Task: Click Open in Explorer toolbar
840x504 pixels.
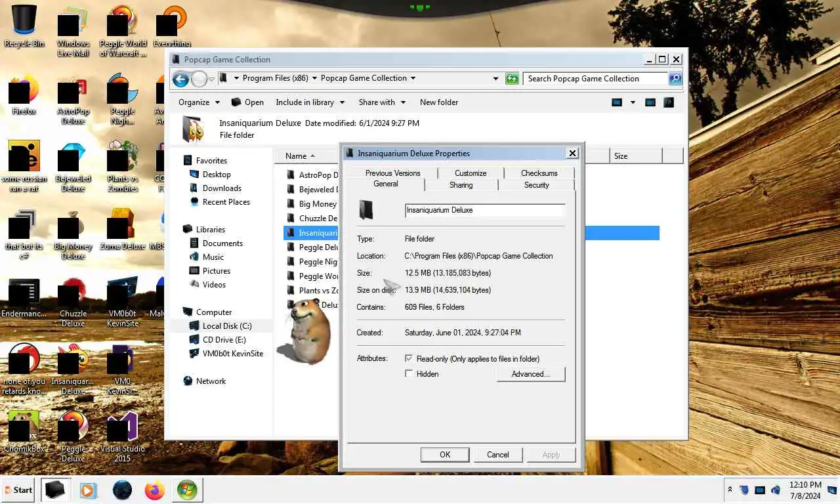Action: tap(247, 102)
